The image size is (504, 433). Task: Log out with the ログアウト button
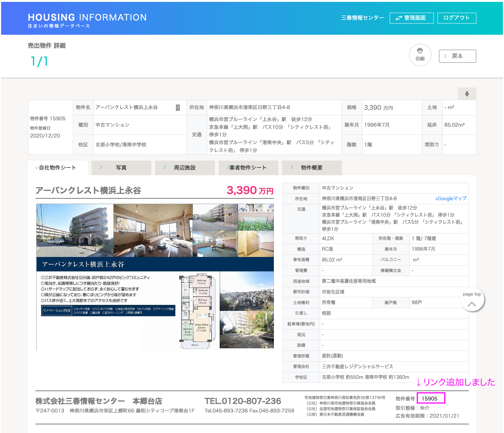point(457,18)
